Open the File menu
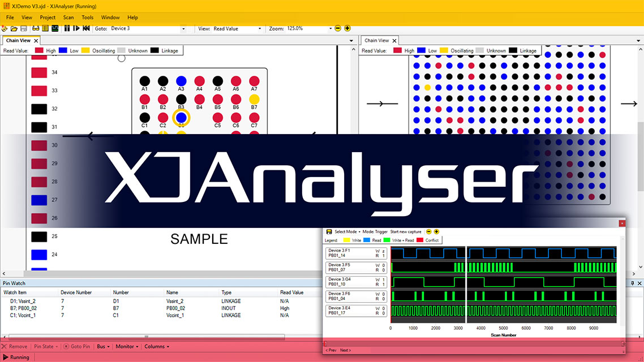 (x=10, y=18)
